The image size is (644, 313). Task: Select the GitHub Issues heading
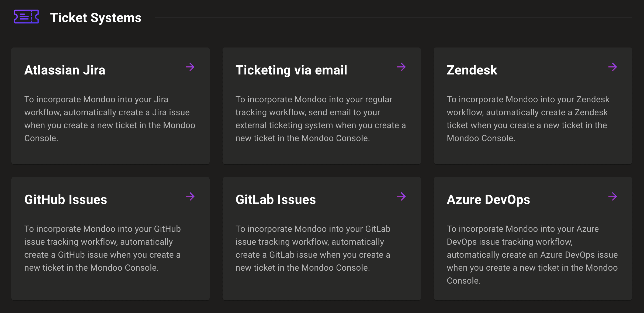click(x=65, y=200)
